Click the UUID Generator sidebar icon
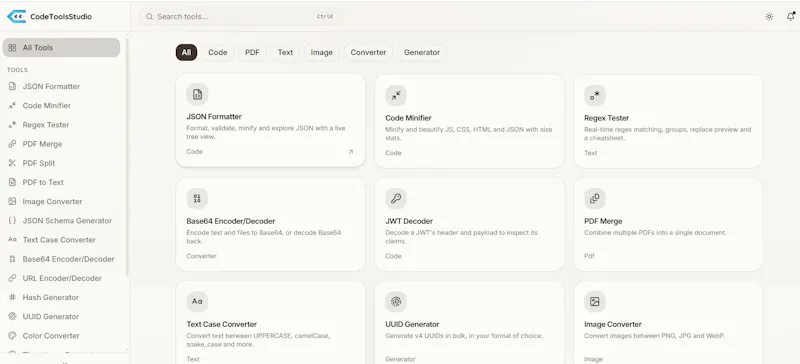The height and width of the screenshot is (364, 800). coord(12,317)
